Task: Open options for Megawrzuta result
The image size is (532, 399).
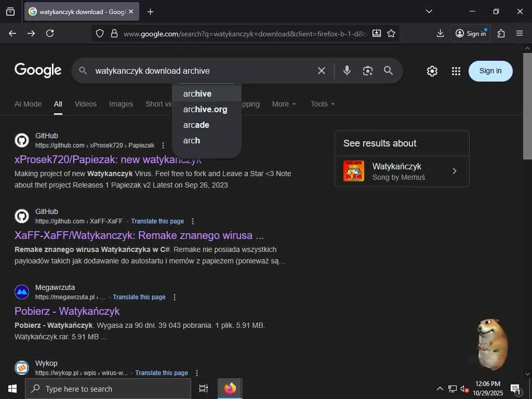Action: pyautogui.click(x=175, y=297)
